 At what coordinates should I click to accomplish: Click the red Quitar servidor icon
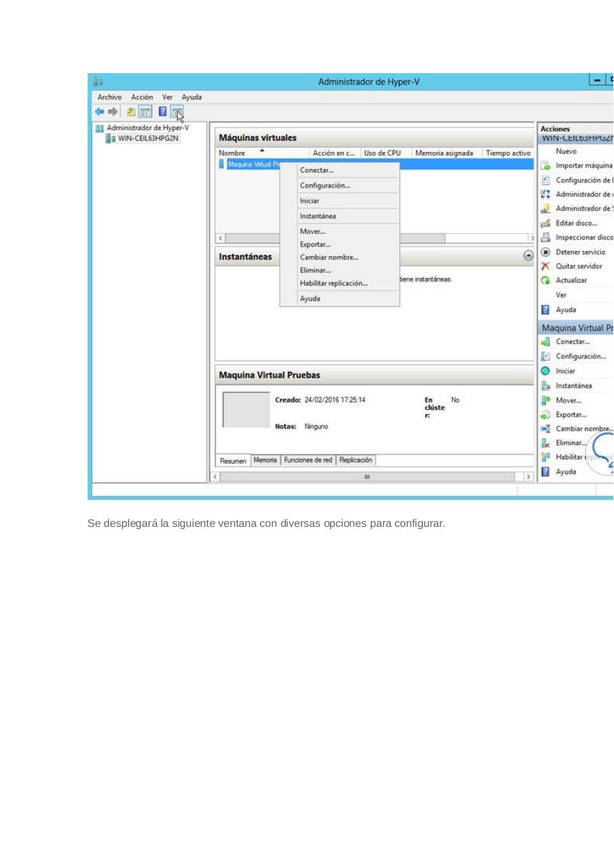[545, 266]
